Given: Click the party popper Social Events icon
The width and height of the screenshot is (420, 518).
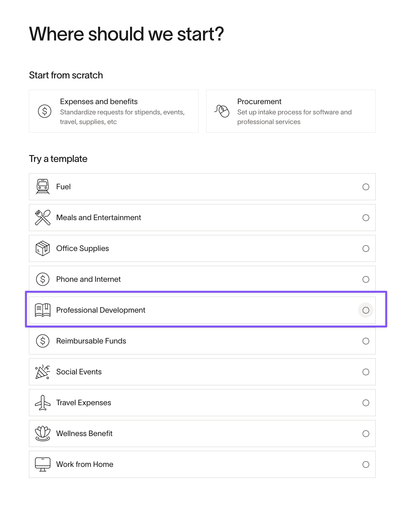Looking at the screenshot, I should (43, 372).
